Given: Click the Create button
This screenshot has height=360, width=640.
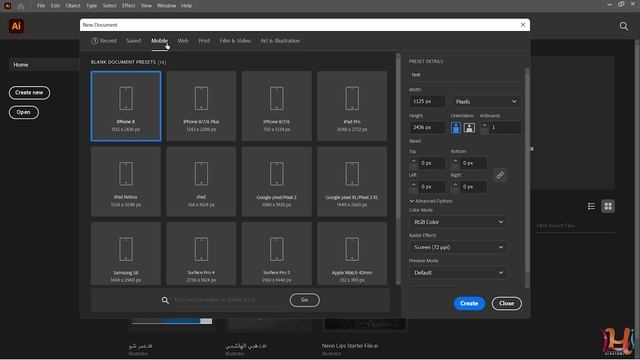Looking at the screenshot, I should (469, 303).
